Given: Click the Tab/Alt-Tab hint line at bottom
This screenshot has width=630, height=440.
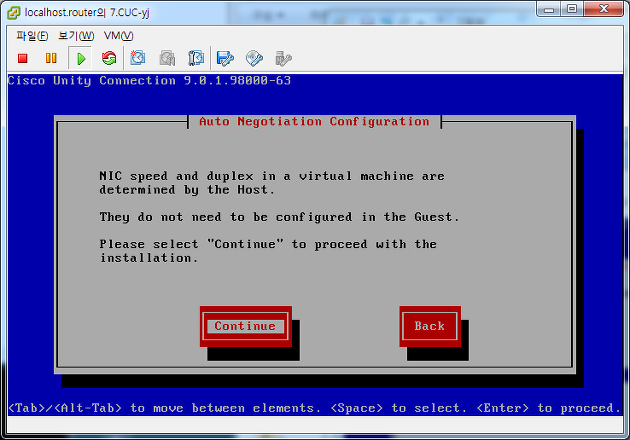Looking at the screenshot, I should (x=315, y=408).
